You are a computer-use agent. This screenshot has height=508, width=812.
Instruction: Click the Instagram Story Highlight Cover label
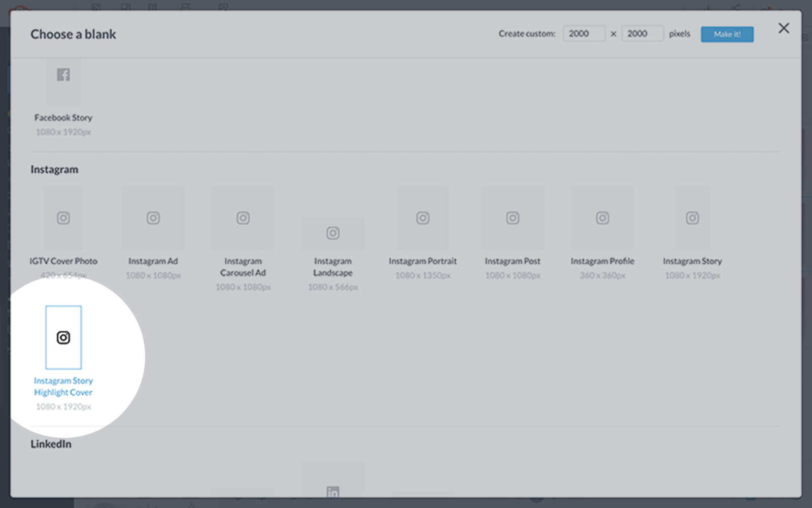pos(63,387)
